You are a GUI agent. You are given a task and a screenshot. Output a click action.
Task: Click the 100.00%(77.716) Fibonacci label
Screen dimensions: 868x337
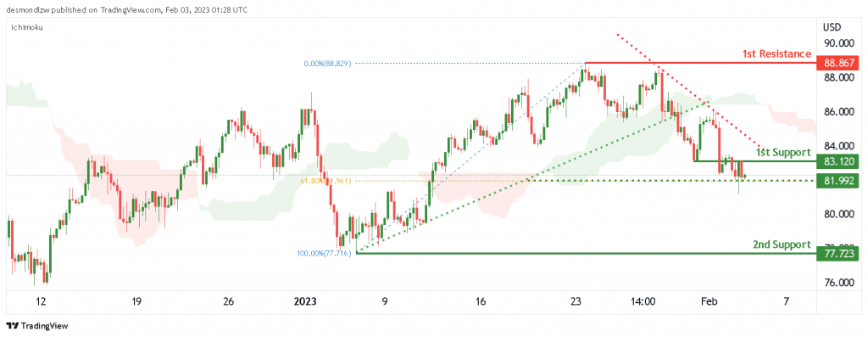pyautogui.click(x=325, y=253)
